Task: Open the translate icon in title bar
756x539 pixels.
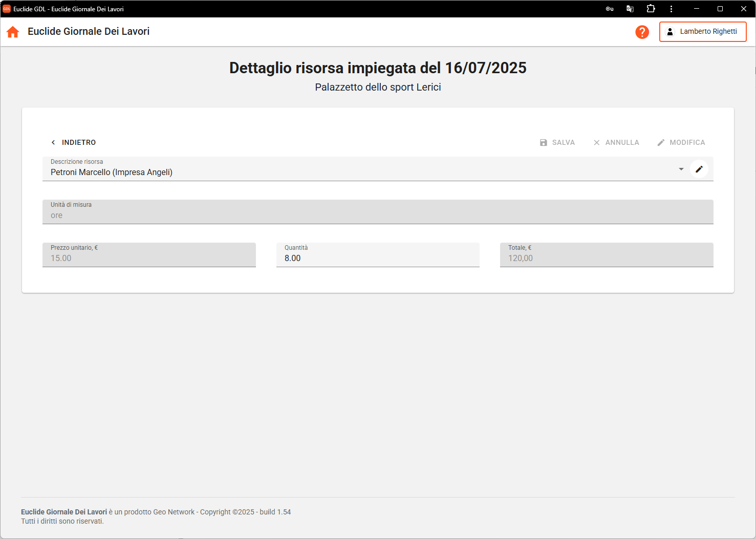Action: tap(630, 9)
